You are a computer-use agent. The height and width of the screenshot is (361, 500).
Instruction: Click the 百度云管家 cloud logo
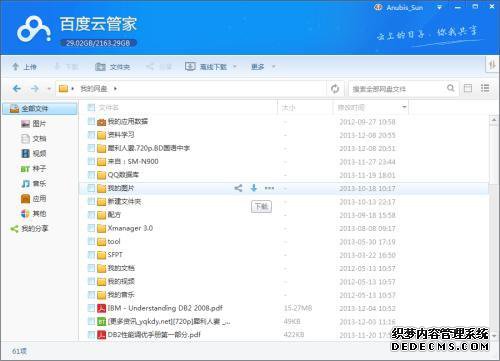[33, 30]
